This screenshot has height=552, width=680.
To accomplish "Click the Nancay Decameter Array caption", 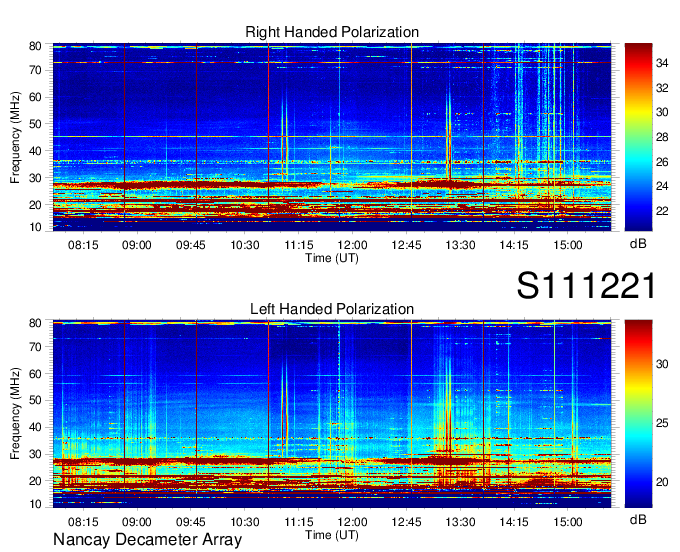I will coord(147,539).
